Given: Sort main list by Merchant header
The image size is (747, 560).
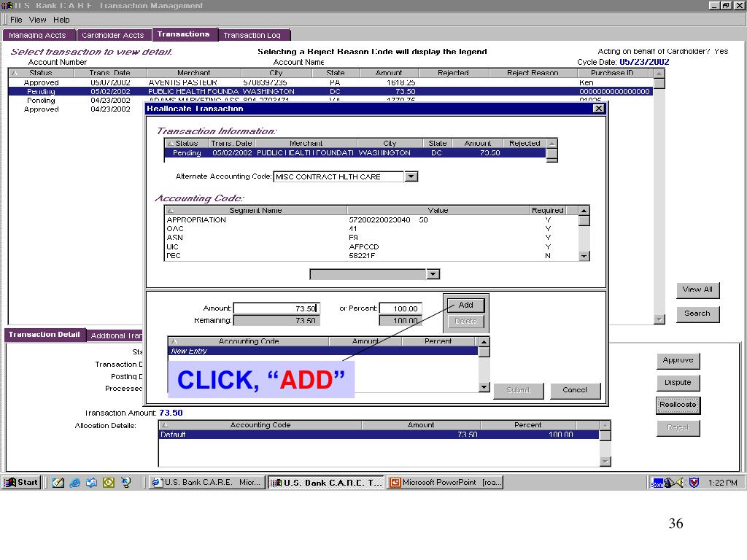Looking at the screenshot, I should pyautogui.click(x=193, y=73).
